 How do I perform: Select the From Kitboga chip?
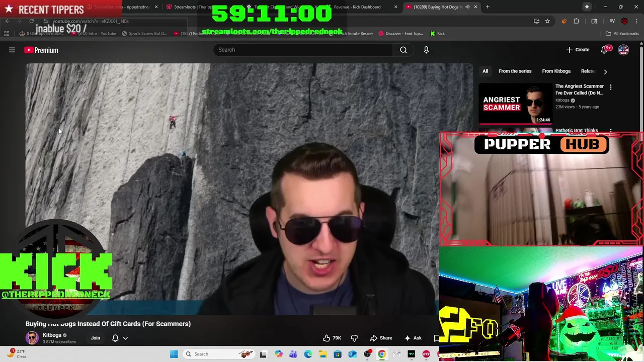pos(556,71)
